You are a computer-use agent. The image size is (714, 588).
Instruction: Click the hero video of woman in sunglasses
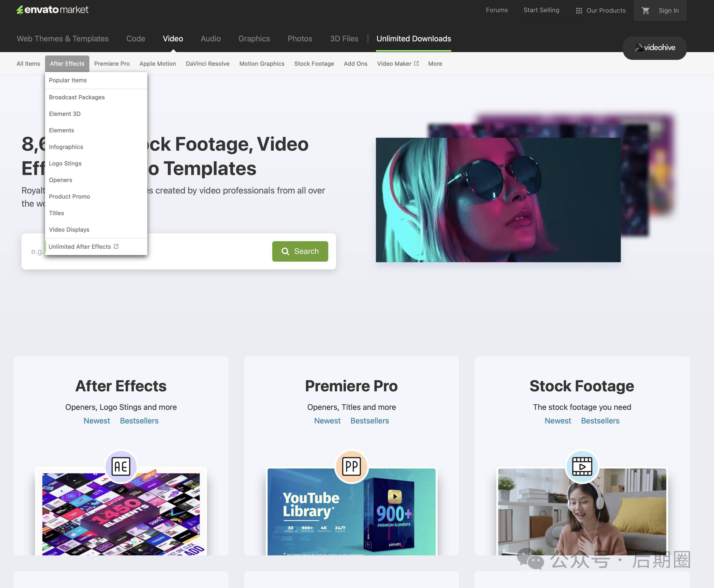pos(498,200)
